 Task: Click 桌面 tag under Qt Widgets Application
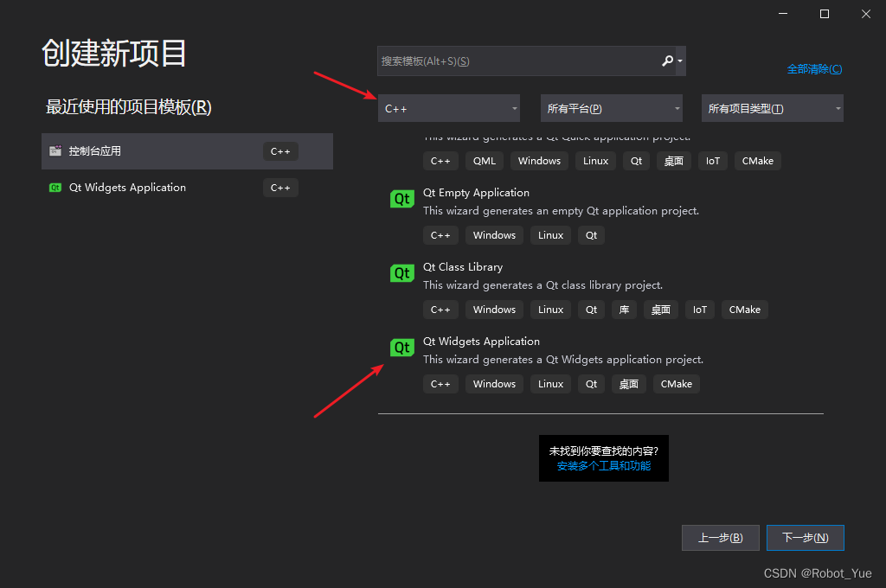629,384
